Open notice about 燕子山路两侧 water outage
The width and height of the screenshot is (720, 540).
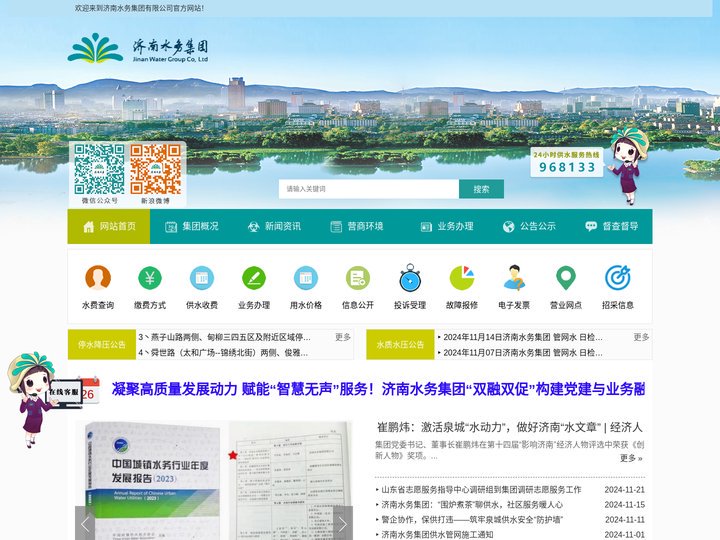tap(225, 337)
